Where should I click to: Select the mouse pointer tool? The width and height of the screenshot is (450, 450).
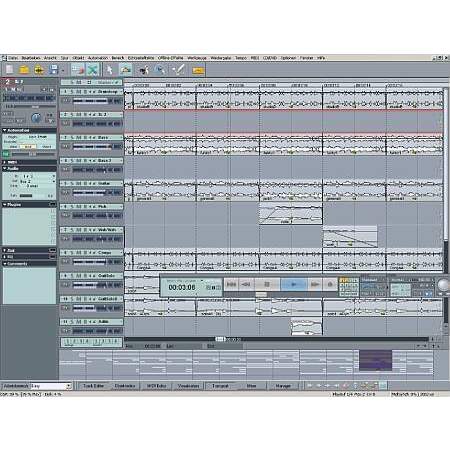109,70
